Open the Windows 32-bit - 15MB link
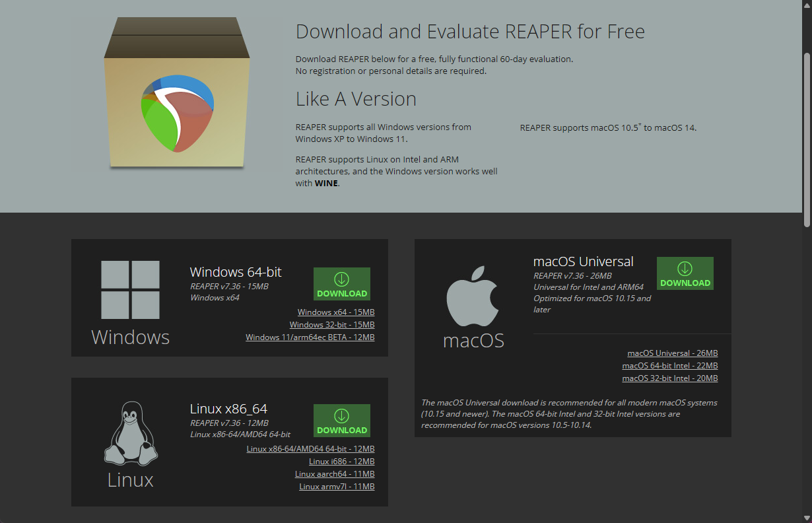 pyautogui.click(x=332, y=325)
